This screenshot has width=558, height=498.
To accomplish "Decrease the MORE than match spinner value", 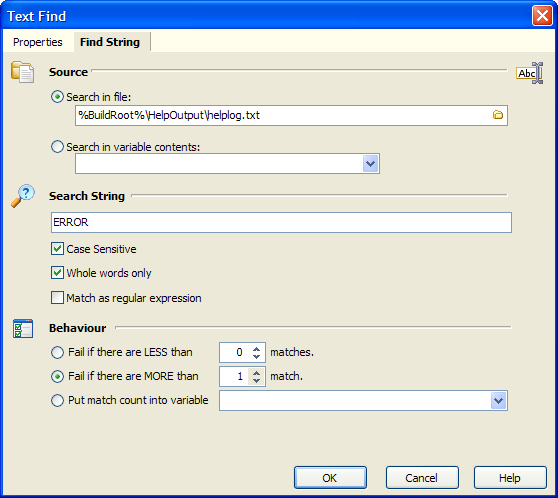I will click(256, 381).
